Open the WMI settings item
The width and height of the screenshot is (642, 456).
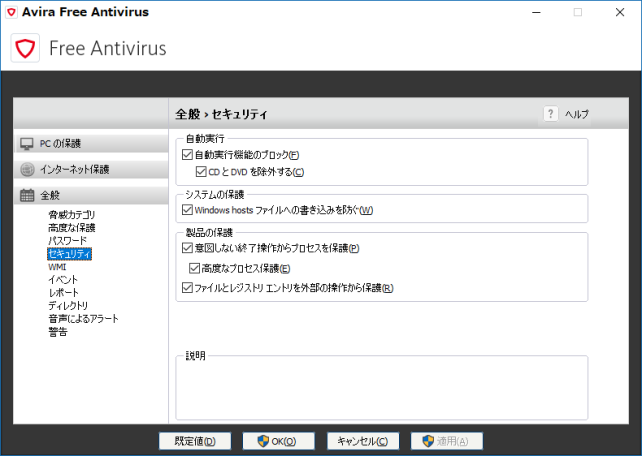click(57, 267)
